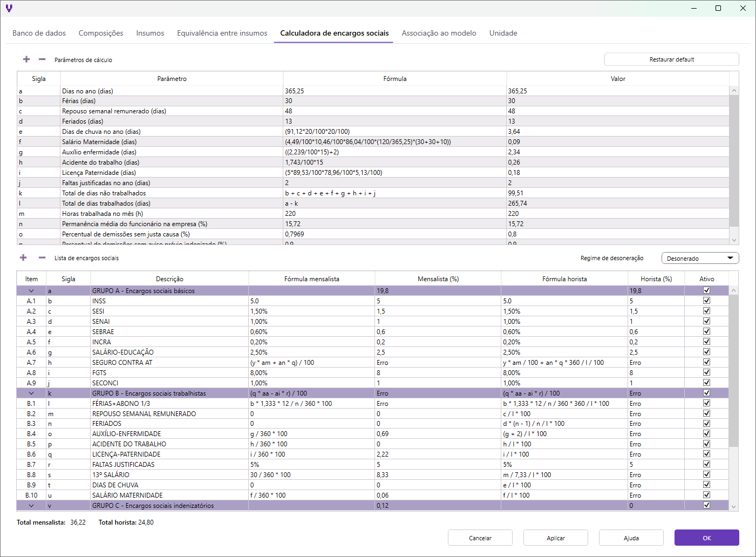This screenshot has height=557, width=756.
Task: Uncheck Ativo checkbox for INSS row
Action: coord(706,301)
